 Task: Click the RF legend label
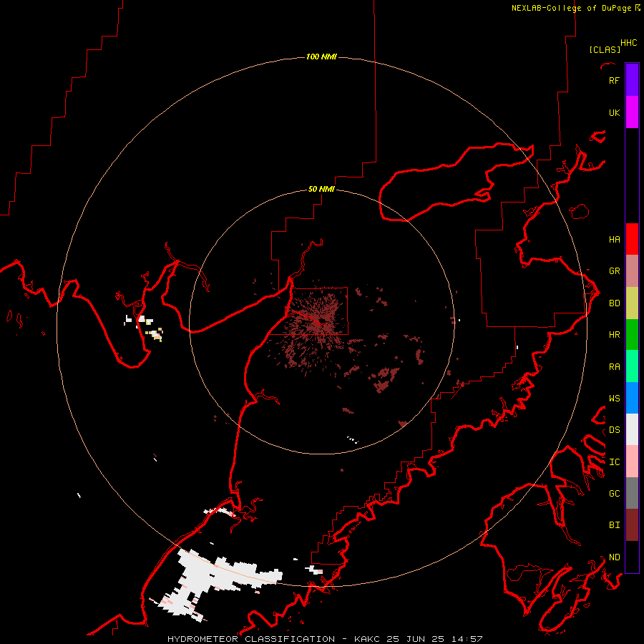614,80
